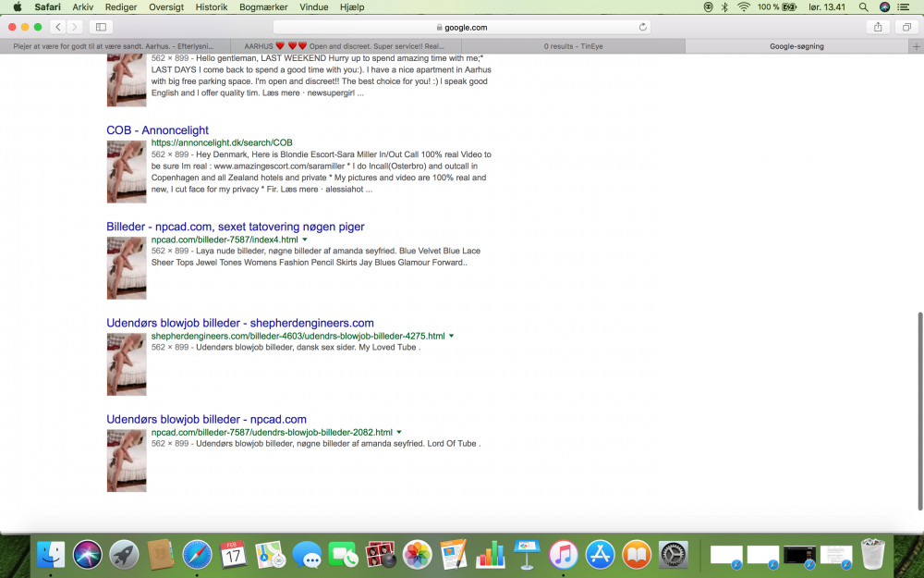This screenshot has width=924, height=578.
Task: Open the Arkiv menu
Action: pyautogui.click(x=82, y=7)
